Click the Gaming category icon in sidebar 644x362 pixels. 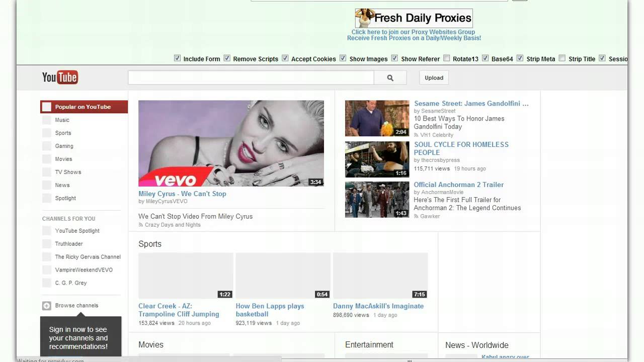tap(47, 146)
